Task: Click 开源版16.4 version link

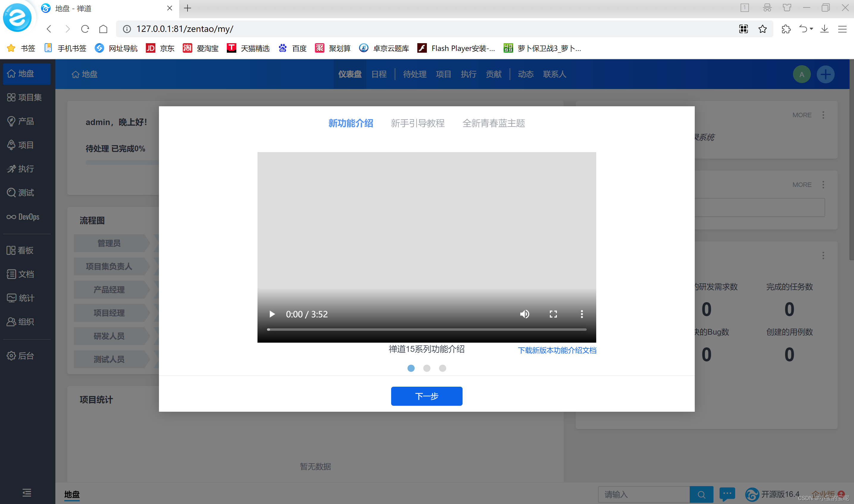Action: pyautogui.click(x=772, y=494)
